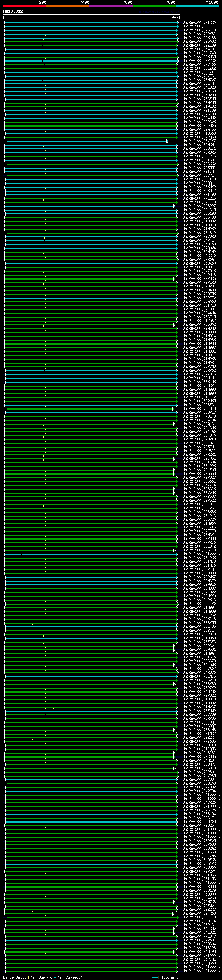Select the UniRef100_P43281 hit label
Image resolution: width=222 pixels, height=980 pixels.
point(199,286)
